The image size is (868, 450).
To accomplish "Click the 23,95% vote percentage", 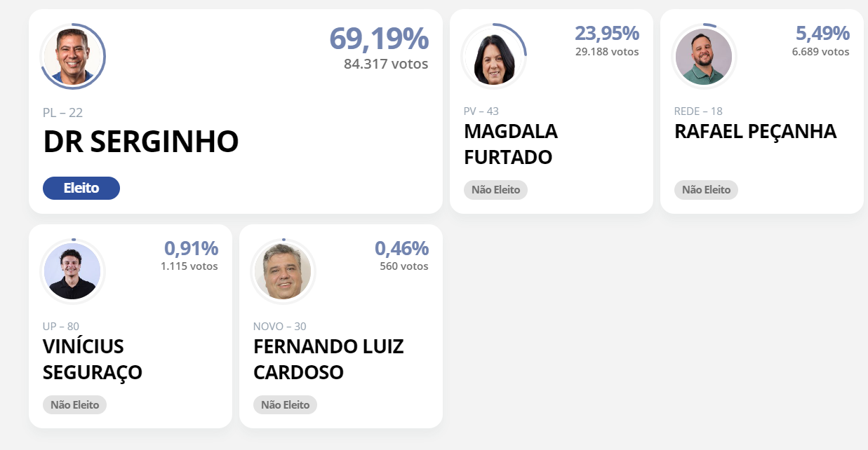I will [607, 33].
